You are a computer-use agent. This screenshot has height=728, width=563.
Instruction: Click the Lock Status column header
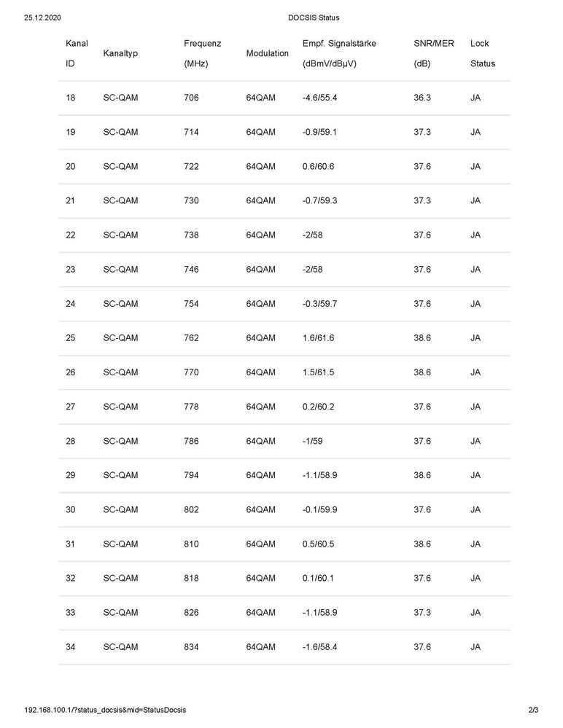click(x=483, y=53)
